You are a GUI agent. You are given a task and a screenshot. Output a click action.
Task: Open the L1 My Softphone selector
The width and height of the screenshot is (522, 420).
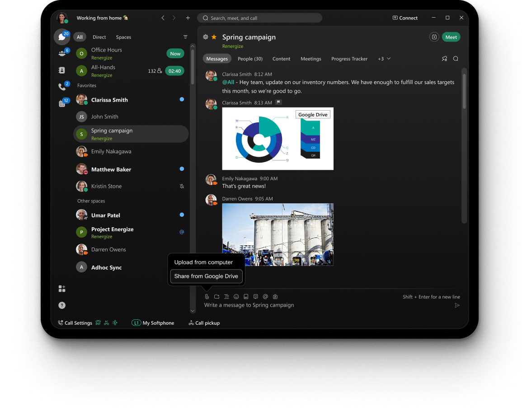153,322
